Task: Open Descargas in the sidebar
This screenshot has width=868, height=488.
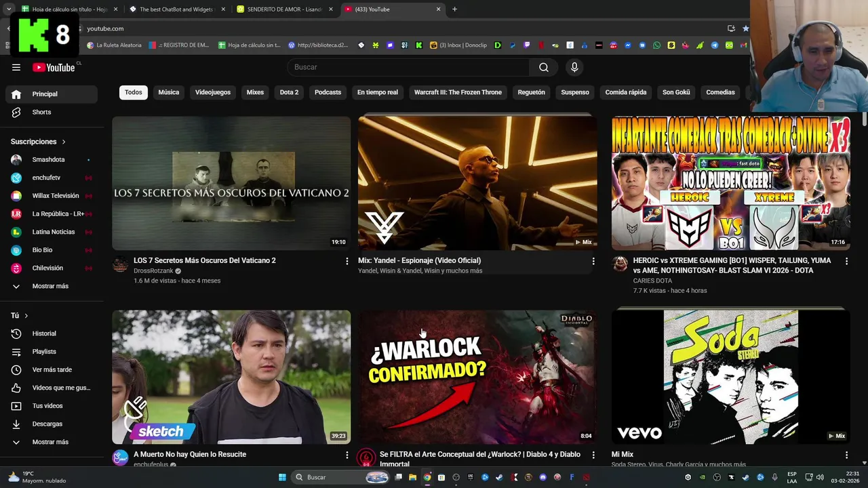Action: [52, 424]
